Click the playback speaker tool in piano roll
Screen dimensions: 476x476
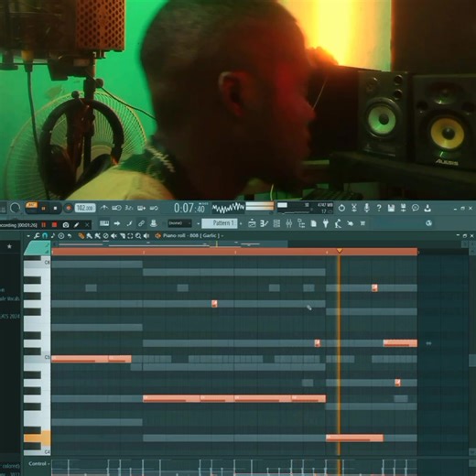click(x=146, y=236)
